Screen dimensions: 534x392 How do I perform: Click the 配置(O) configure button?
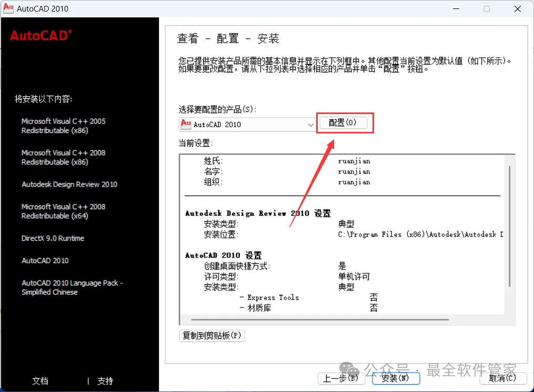coord(343,122)
